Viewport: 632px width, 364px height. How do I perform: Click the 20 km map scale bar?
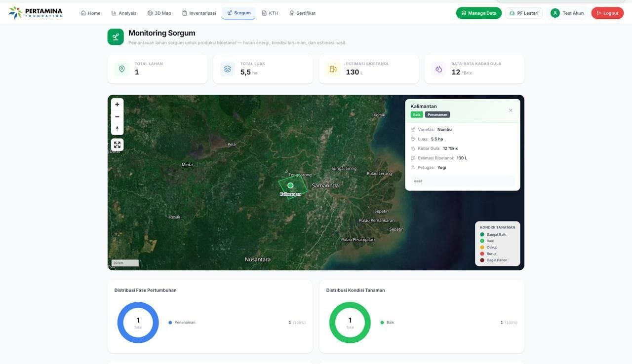(x=125, y=263)
